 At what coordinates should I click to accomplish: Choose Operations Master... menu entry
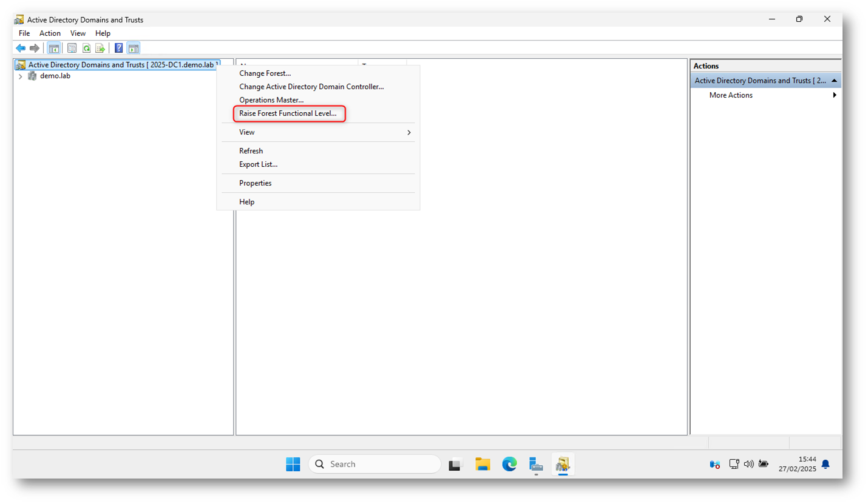(x=318, y=100)
